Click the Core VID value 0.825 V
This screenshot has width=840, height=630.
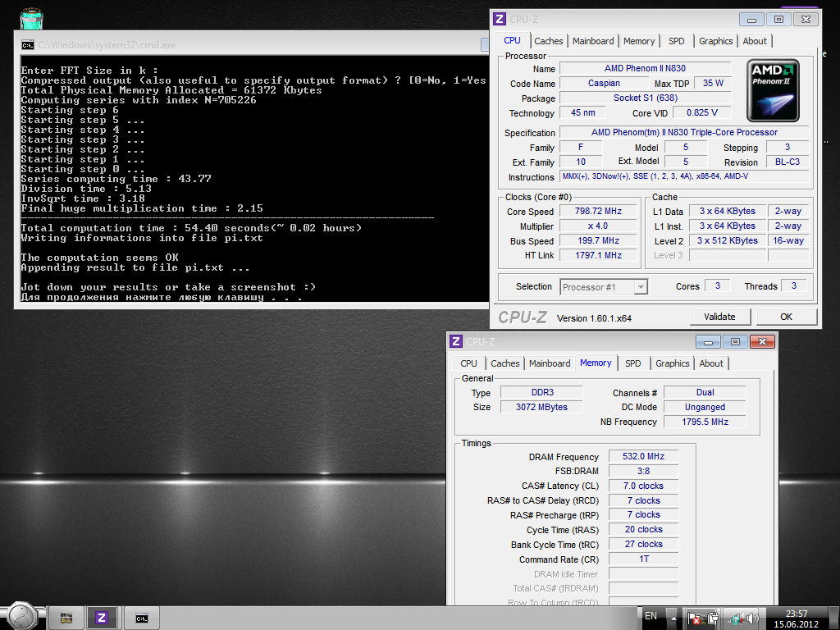tap(702, 112)
